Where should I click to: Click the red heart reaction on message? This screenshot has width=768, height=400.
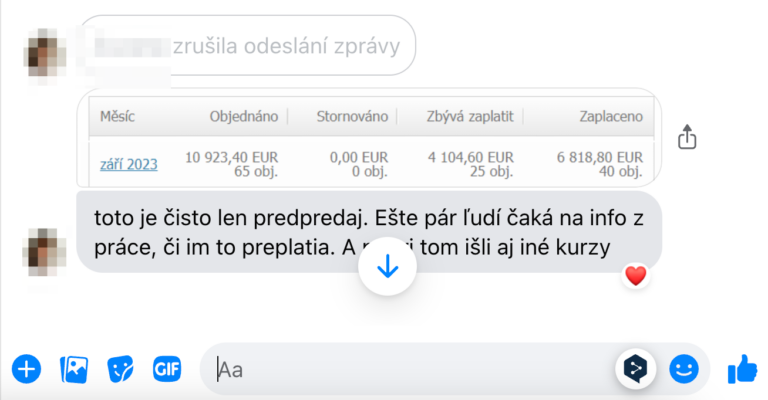click(x=634, y=275)
